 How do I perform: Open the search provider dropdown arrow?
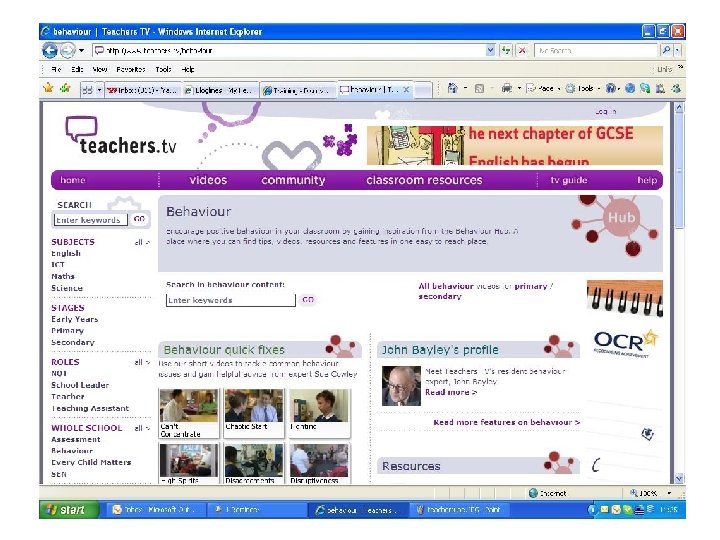coord(677,50)
